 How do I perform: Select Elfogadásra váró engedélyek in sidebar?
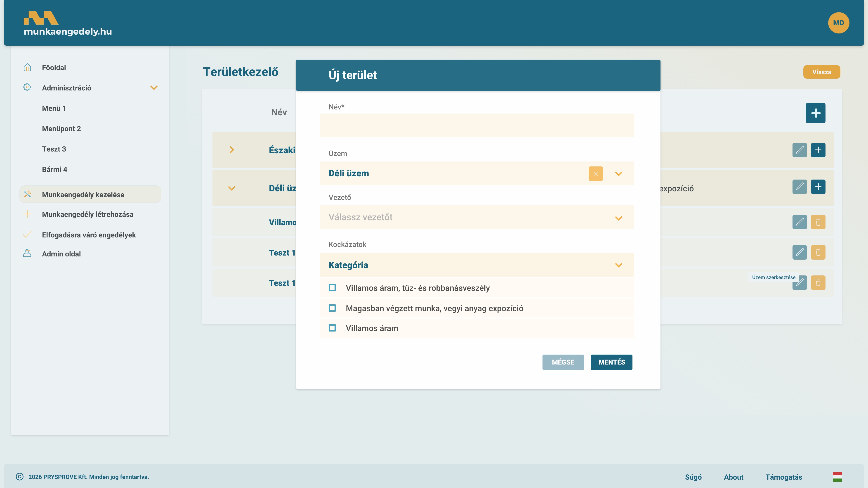pos(89,235)
